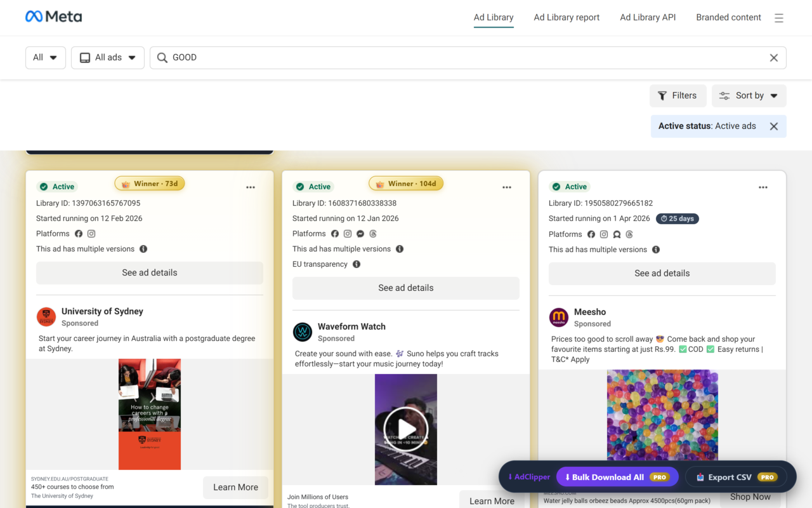Click University of Sydney profile avatar
This screenshot has width=812, height=508.
[x=46, y=317]
